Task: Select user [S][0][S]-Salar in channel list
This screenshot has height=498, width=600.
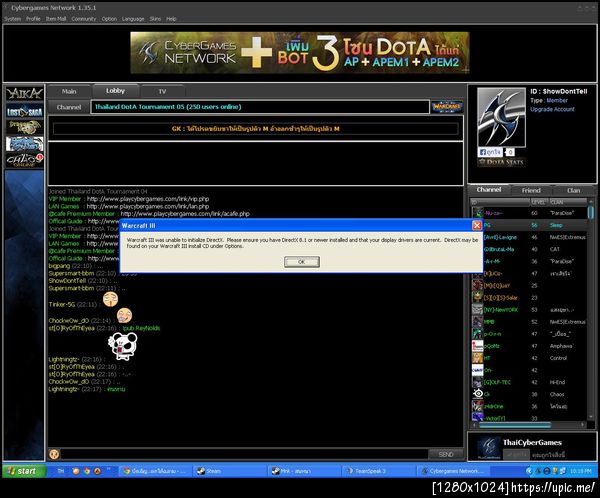Action: (529, 297)
